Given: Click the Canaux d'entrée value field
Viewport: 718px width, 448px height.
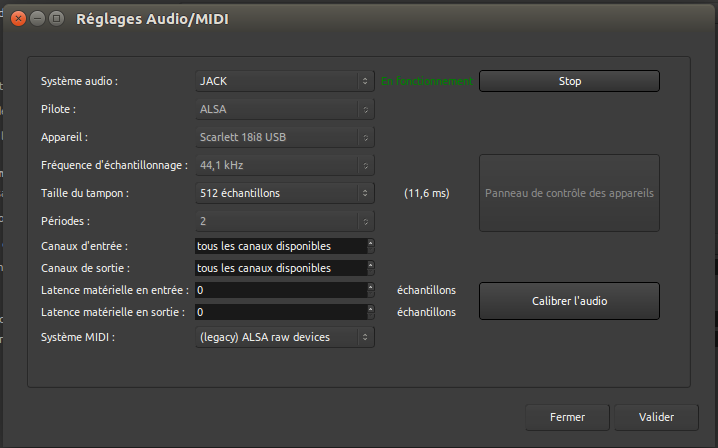Looking at the screenshot, I should coord(280,246).
